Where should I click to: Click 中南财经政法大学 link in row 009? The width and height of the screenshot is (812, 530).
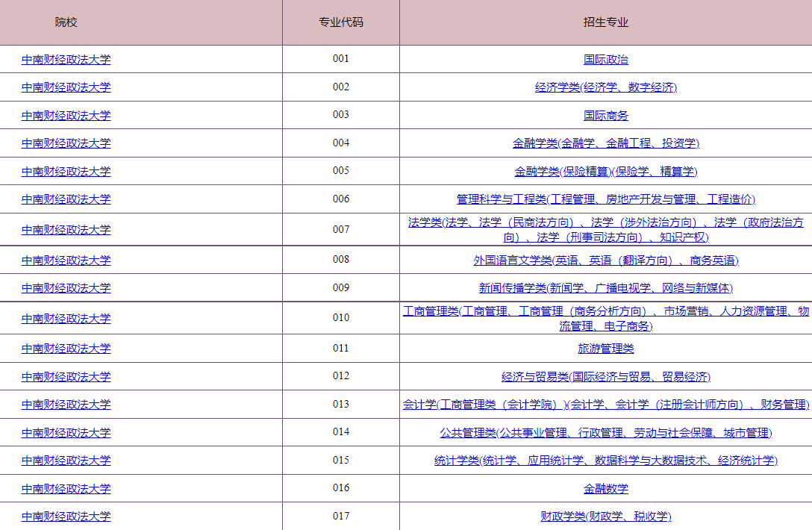click(x=66, y=288)
